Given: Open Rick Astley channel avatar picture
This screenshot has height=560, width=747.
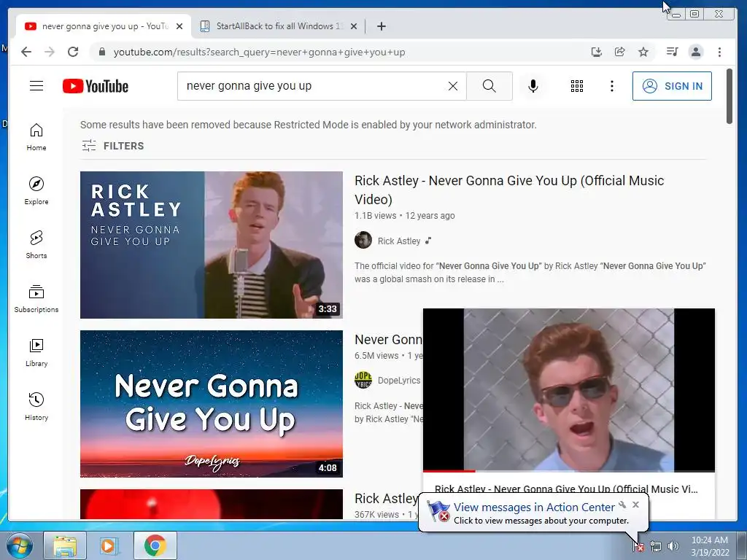Looking at the screenshot, I should pyautogui.click(x=363, y=240).
